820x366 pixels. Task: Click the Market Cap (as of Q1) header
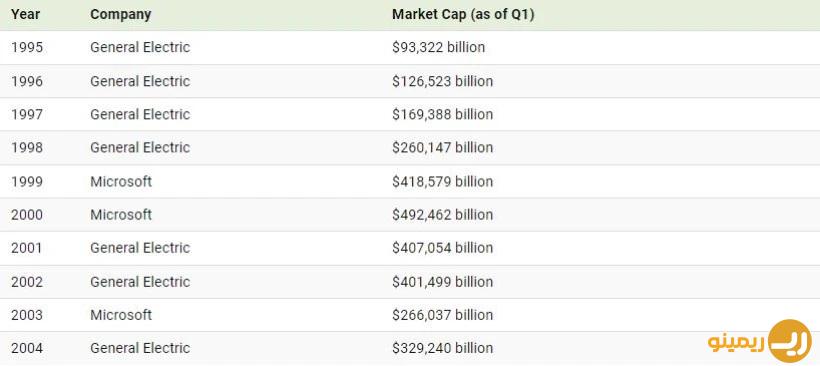(x=463, y=15)
